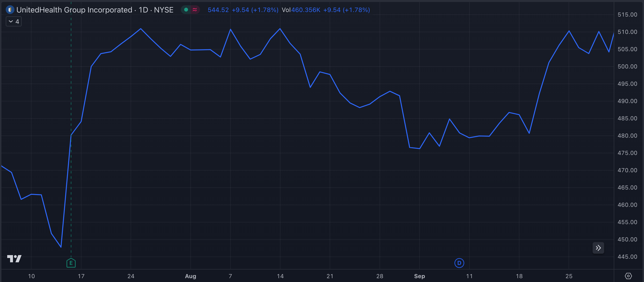Expand the indicators list showing 4
Viewport: 644px width, 282px height.
pyautogui.click(x=13, y=21)
